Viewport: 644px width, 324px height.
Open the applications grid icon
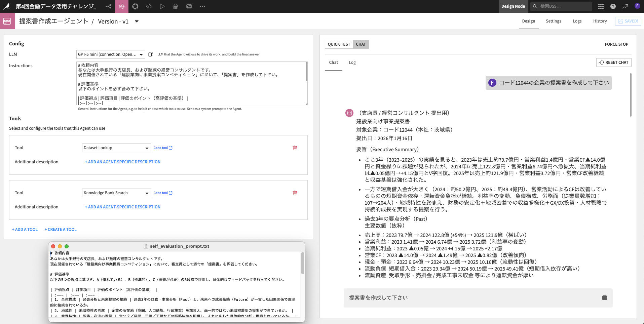point(601,6)
